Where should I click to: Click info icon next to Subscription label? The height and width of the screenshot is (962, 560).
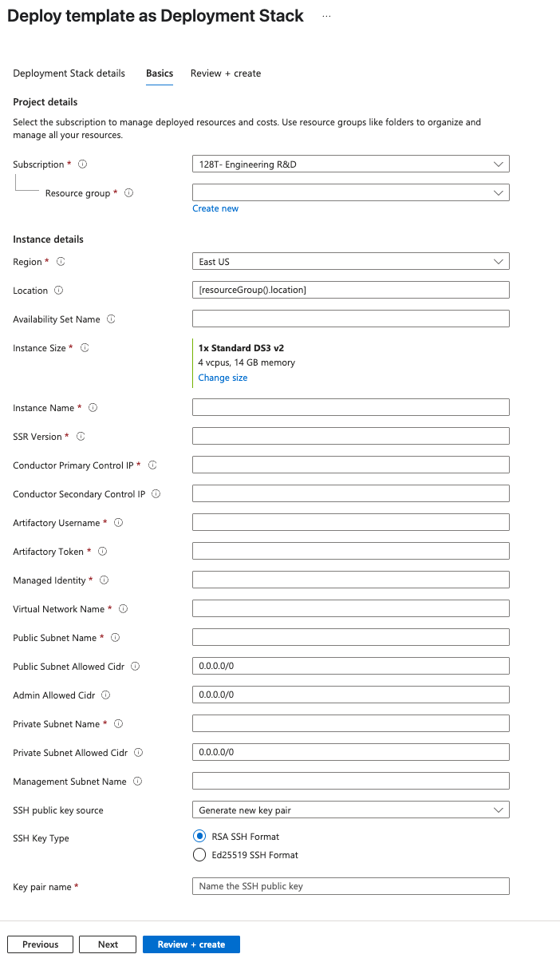tap(83, 164)
